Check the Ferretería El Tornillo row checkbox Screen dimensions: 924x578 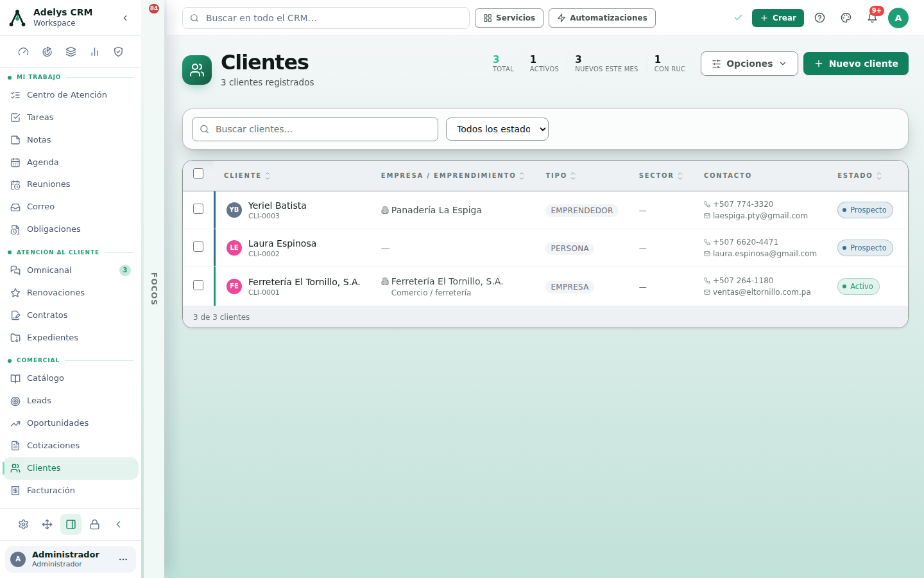(x=198, y=285)
